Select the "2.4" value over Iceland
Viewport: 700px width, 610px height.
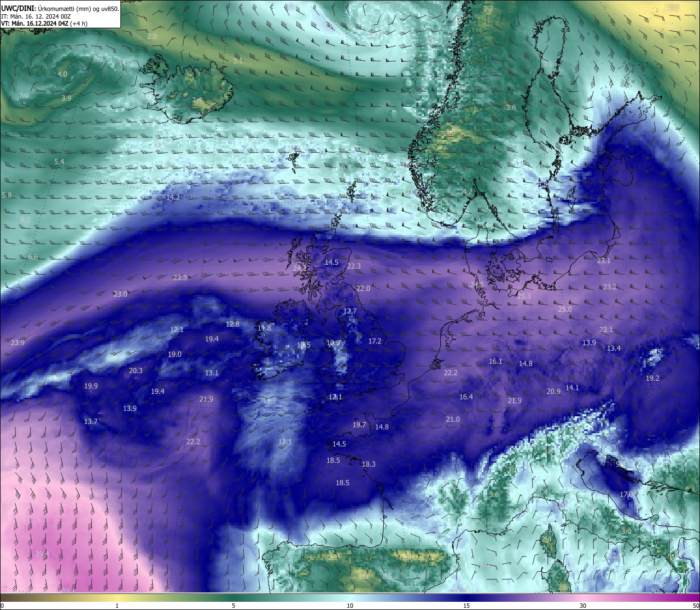tap(197, 100)
